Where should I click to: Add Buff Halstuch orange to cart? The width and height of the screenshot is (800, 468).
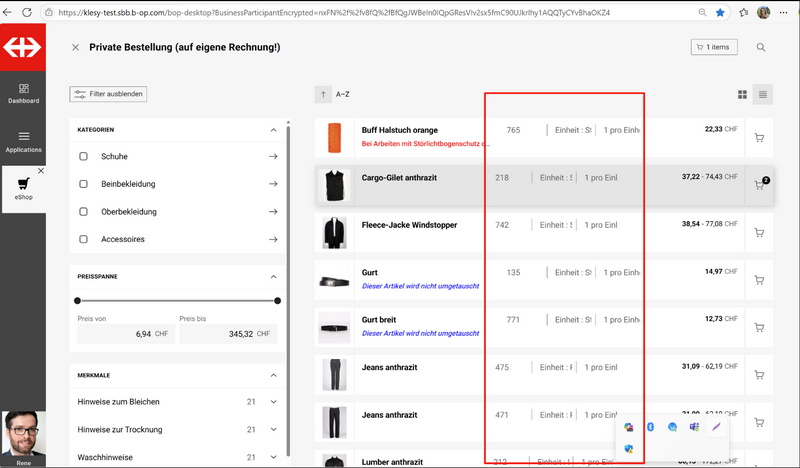click(x=759, y=138)
